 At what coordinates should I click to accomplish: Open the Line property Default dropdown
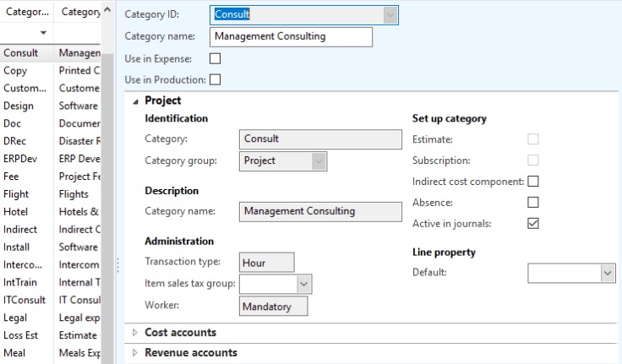(607, 273)
